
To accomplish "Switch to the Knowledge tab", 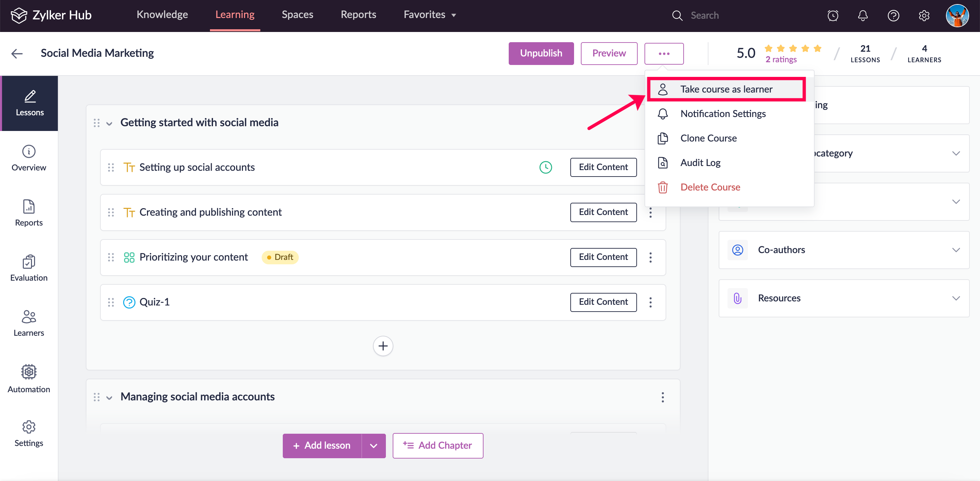I will coord(162,15).
